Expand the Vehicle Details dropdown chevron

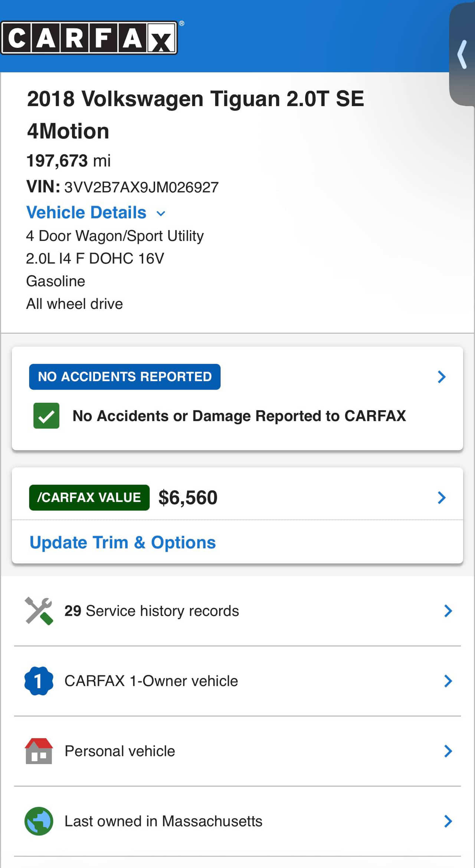[161, 213]
